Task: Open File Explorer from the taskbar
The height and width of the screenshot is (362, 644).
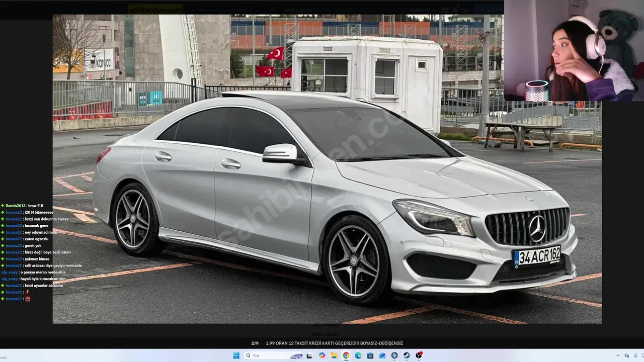Action: click(x=334, y=355)
